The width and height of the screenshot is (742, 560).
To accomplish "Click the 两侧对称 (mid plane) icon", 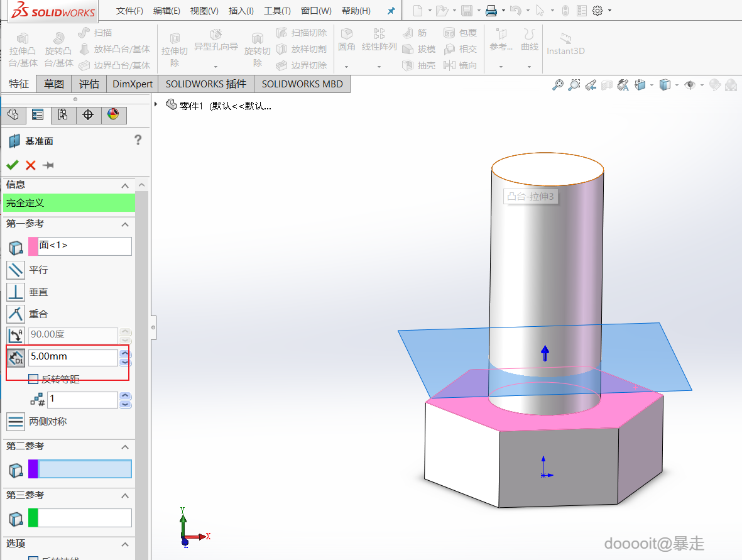I will 16,421.
